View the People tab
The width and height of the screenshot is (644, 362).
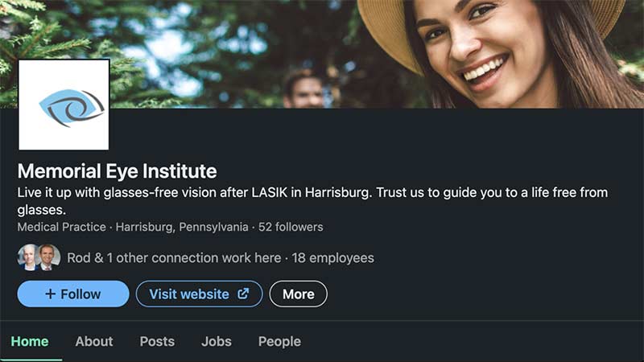click(279, 341)
